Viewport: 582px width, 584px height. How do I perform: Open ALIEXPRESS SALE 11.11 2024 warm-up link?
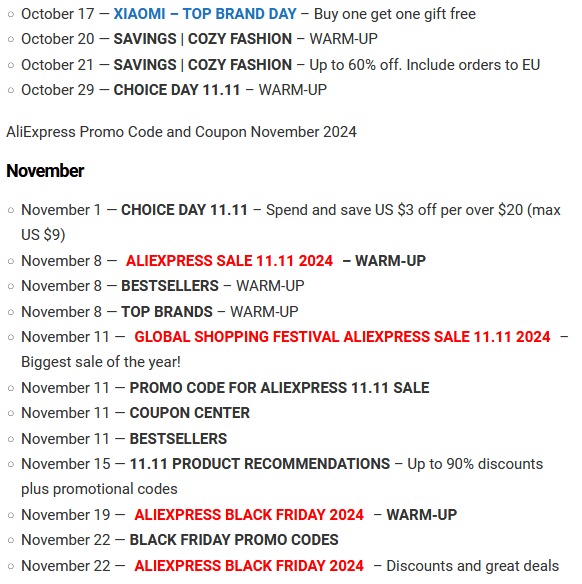229,261
